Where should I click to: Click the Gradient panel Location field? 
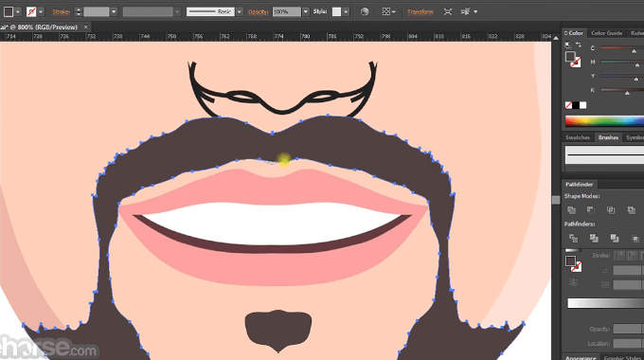tap(628, 343)
